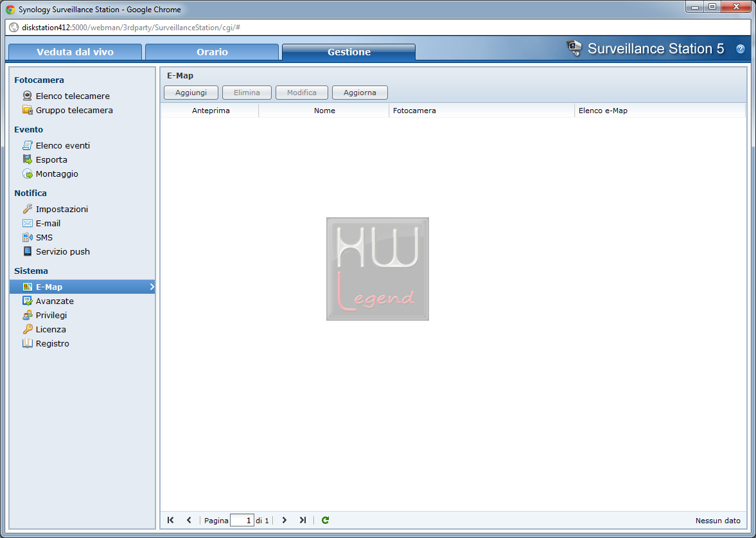Click the Aggiorna button
756x538 pixels.
360,93
